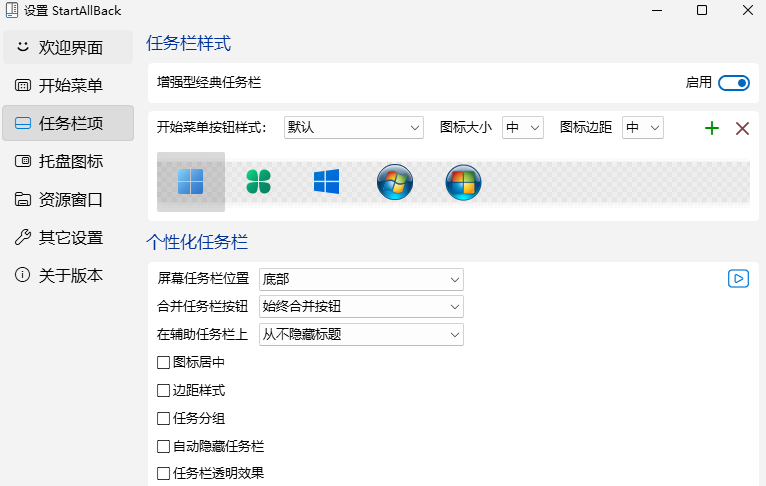766x486 pixels.
Task: Go to the 开始菜单 section
Action: pyautogui.click(x=67, y=86)
